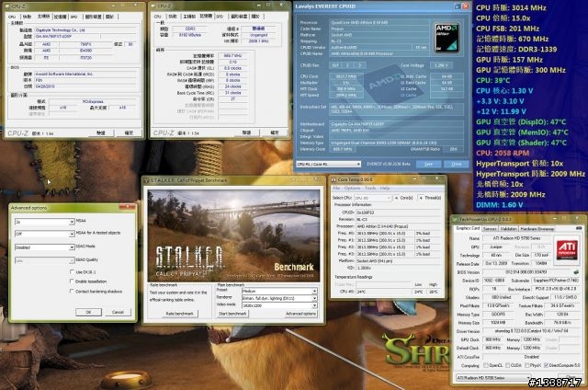Screen dimensions: 588x390
Task: Toggle CUDA checkbox in GPU-Z
Action: pyautogui.click(x=508, y=365)
